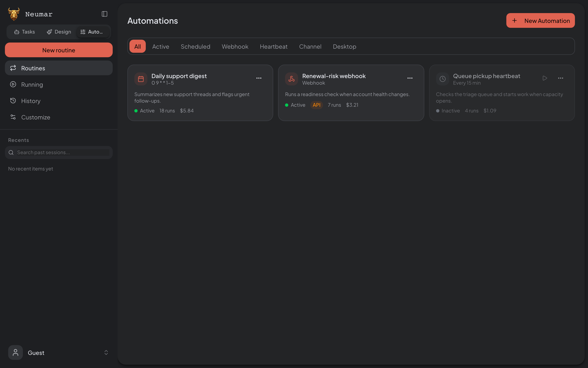Run the Queue pickup heartbeat with play icon
Image resolution: width=588 pixels, height=368 pixels.
[545, 78]
